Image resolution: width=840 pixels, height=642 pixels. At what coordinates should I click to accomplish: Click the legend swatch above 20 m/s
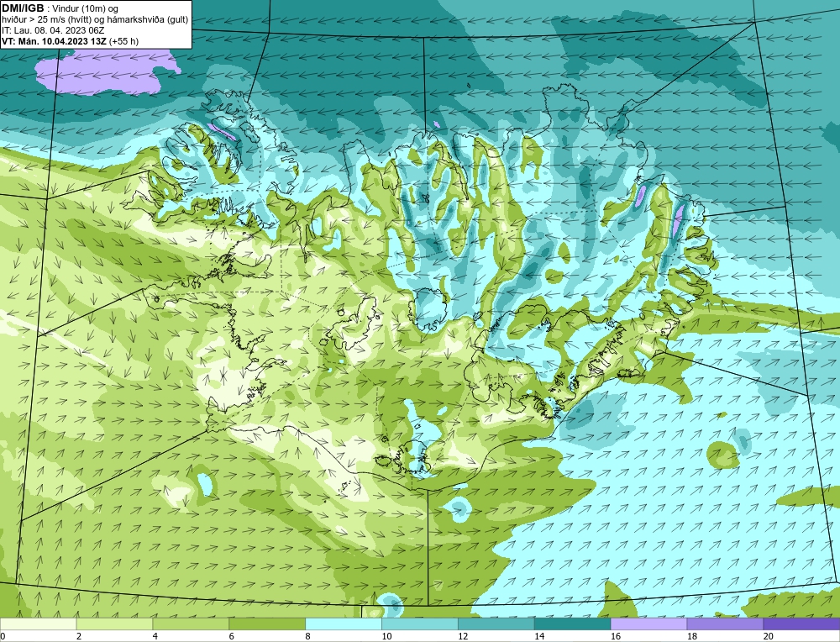pyautogui.click(x=801, y=624)
